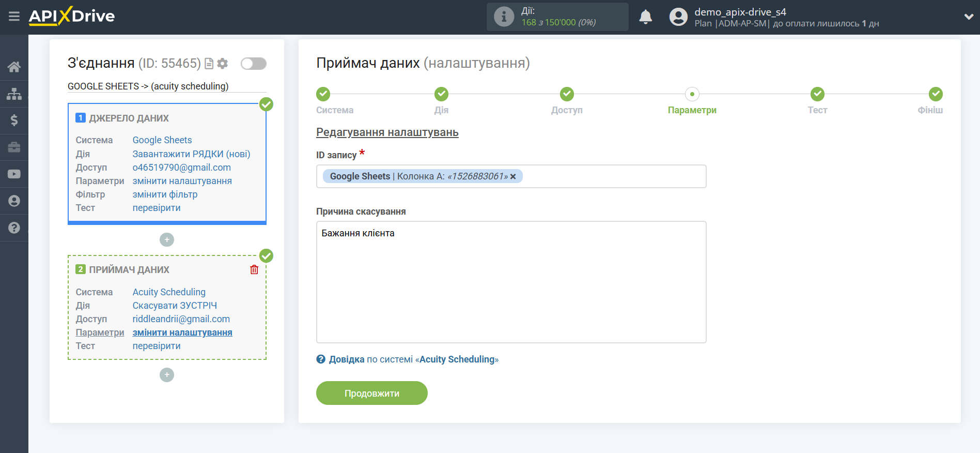Click the ID запису input field

(x=610, y=176)
